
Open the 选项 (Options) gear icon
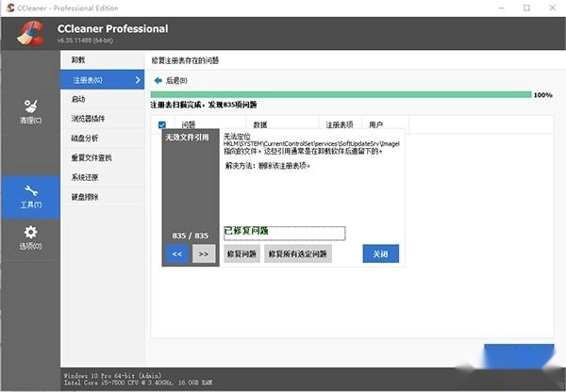[x=30, y=233]
